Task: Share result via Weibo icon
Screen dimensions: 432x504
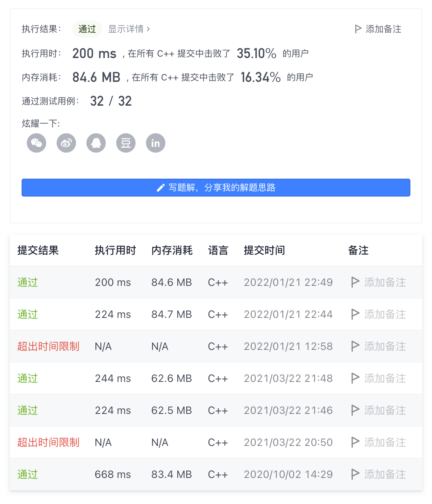Action: point(66,143)
